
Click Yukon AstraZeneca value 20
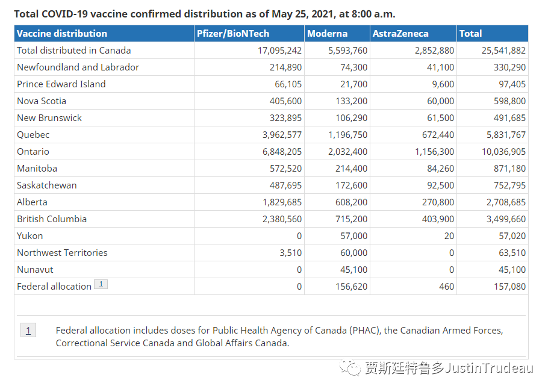[x=449, y=235]
